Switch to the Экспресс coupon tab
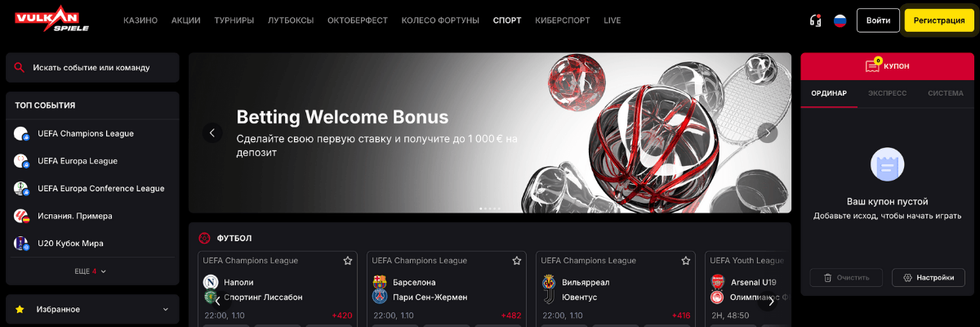 click(x=888, y=93)
